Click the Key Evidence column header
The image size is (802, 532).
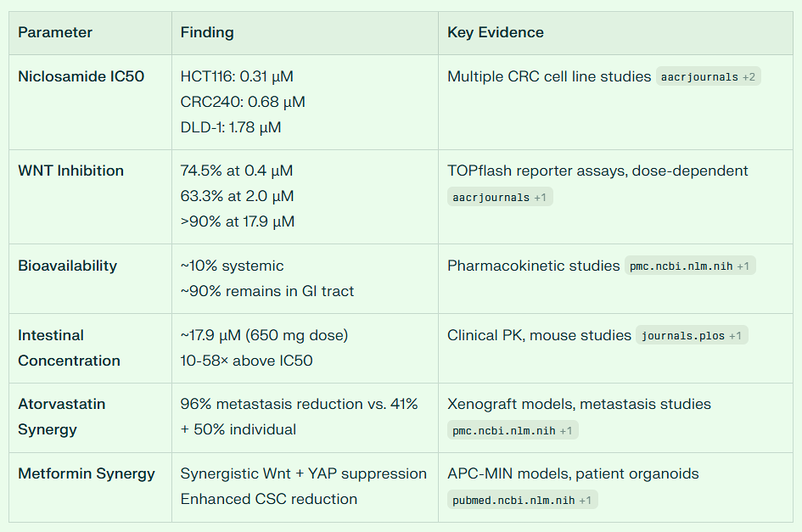point(496,33)
